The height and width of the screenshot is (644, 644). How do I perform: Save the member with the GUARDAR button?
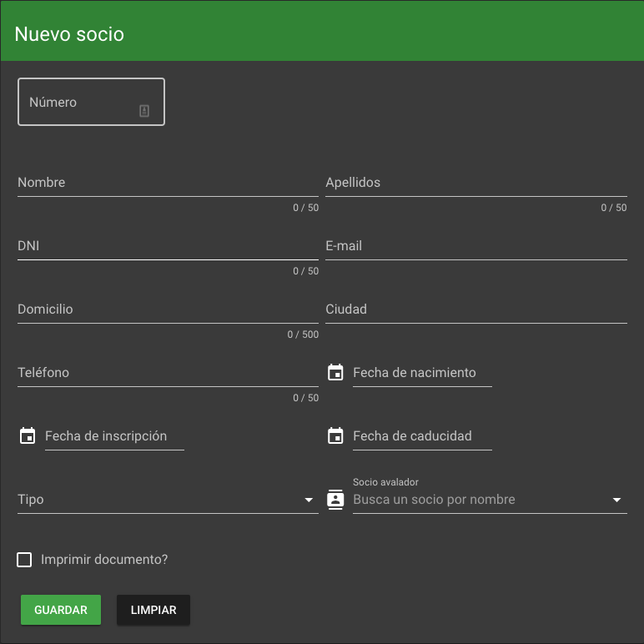61,610
